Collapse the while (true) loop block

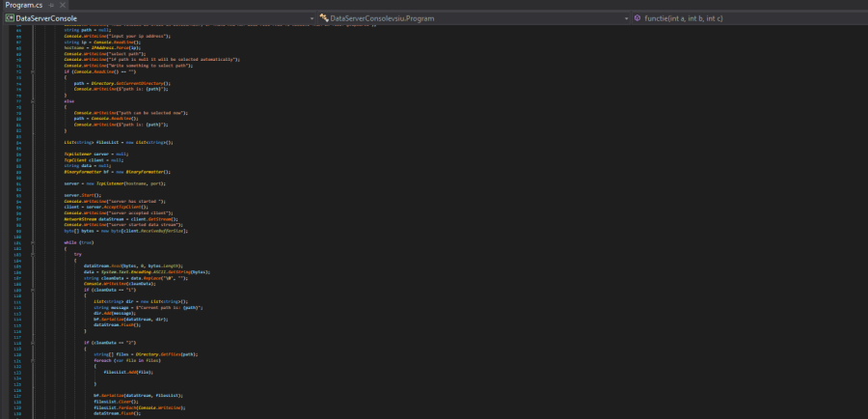[33, 242]
